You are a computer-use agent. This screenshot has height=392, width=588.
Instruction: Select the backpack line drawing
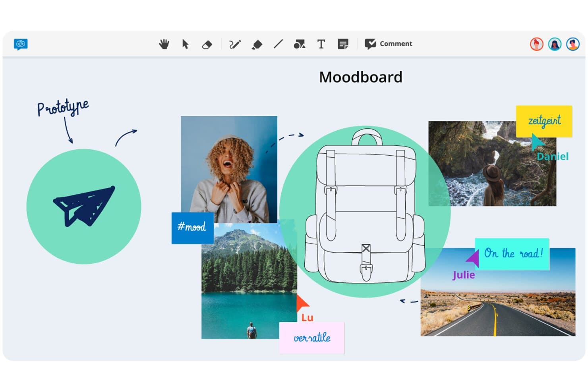[x=365, y=207]
